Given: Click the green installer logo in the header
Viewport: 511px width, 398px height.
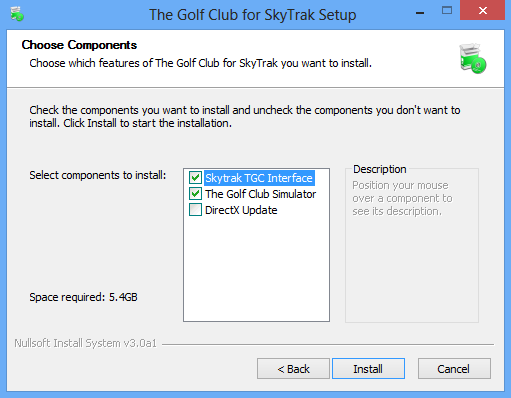Looking at the screenshot, I should click(x=473, y=58).
